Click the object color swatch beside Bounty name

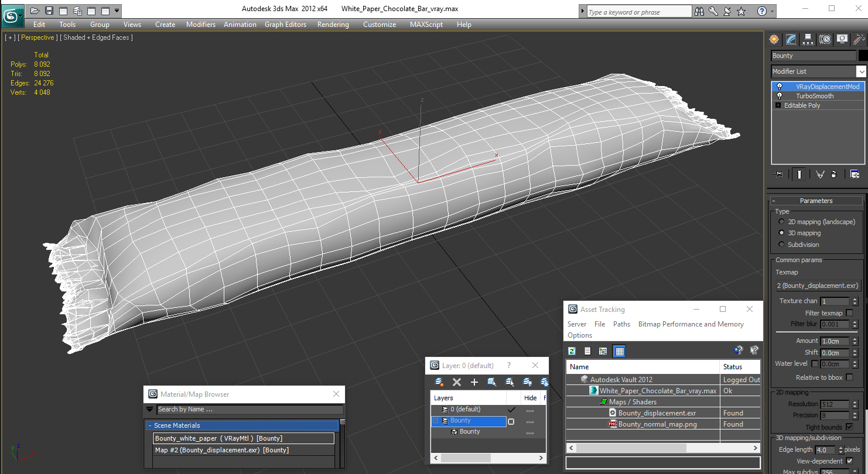coord(863,56)
